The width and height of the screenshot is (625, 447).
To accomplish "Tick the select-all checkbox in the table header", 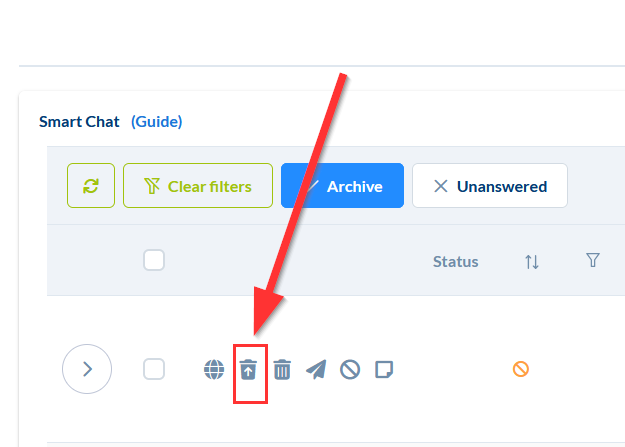I will tap(154, 261).
